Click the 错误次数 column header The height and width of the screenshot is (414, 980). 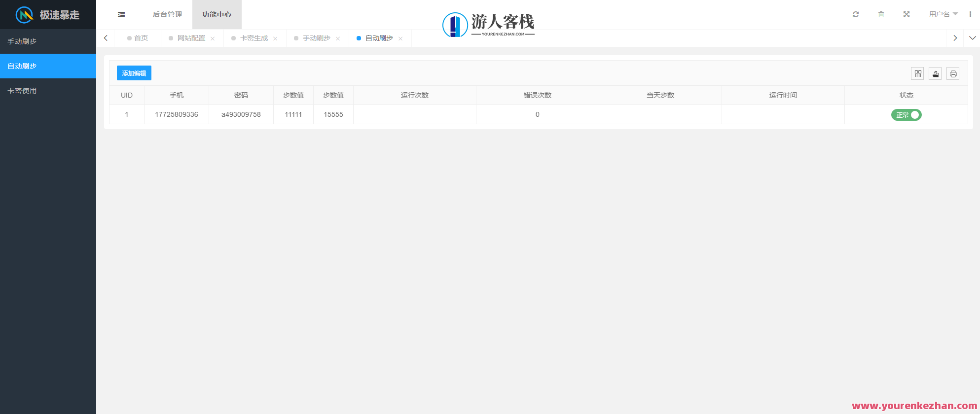click(538, 95)
